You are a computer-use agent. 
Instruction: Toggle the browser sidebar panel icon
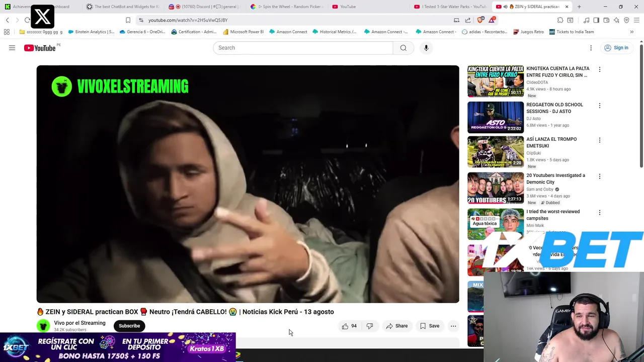click(596, 20)
